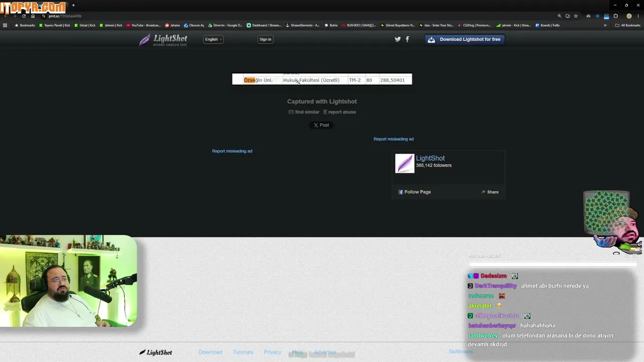This screenshot has width=644, height=362.
Task: Expand the hidden bookmarks overflow chevron
Action: pyautogui.click(x=605, y=25)
